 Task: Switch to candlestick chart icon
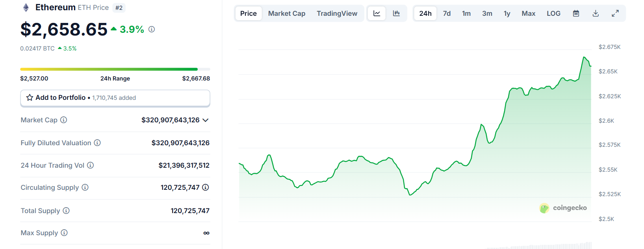[397, 13]
